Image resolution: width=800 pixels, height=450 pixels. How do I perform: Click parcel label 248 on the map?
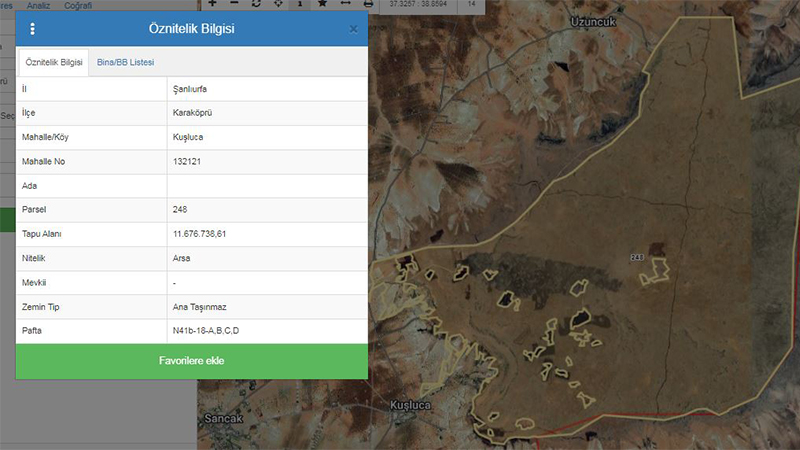pos(636,258)
